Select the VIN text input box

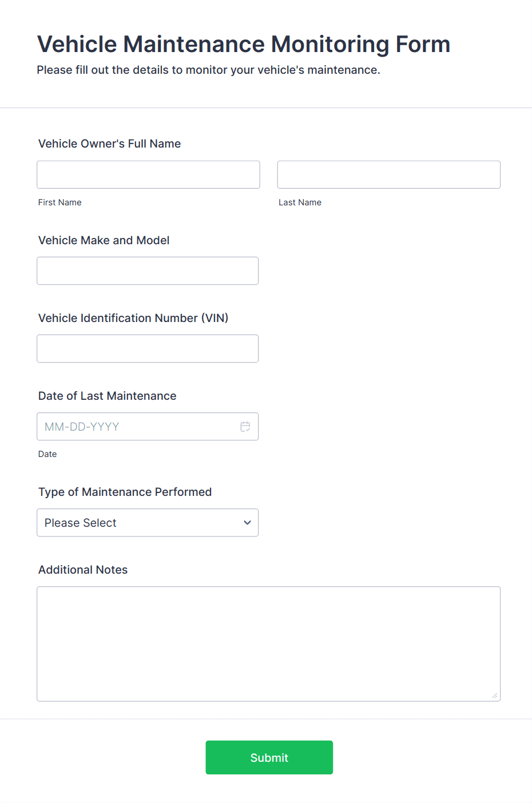[148, 348]
